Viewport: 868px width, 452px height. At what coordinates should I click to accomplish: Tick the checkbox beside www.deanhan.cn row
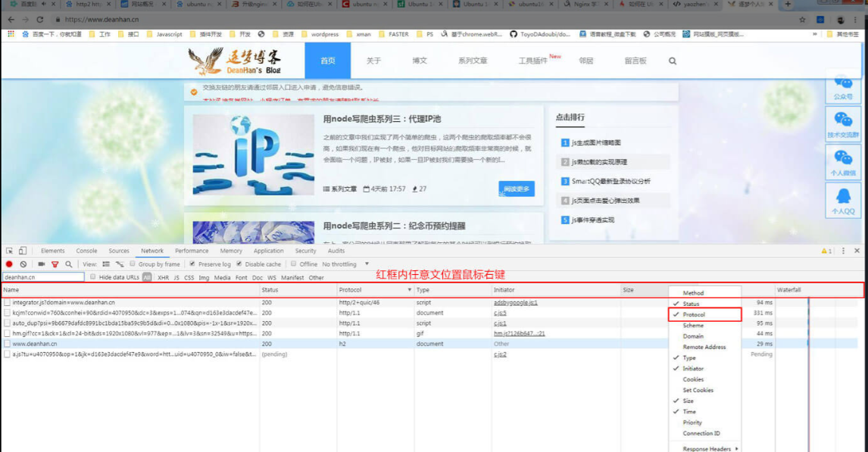click(x=8, y=344)
